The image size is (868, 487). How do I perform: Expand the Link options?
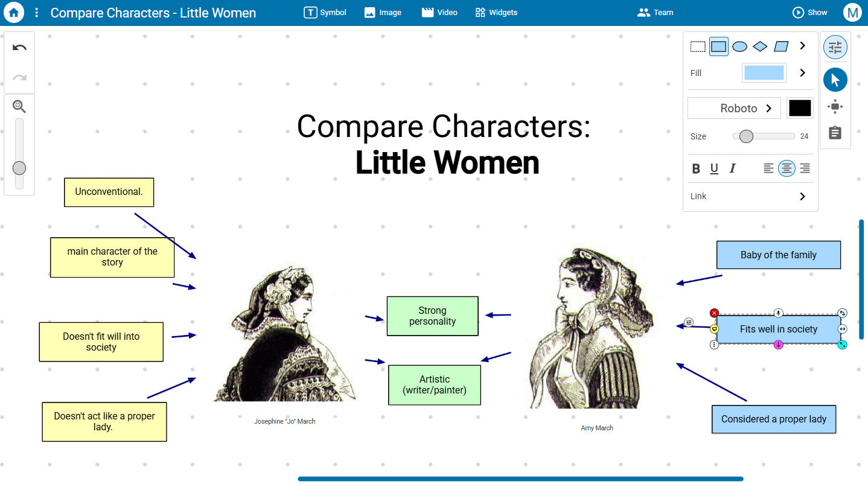802,196
